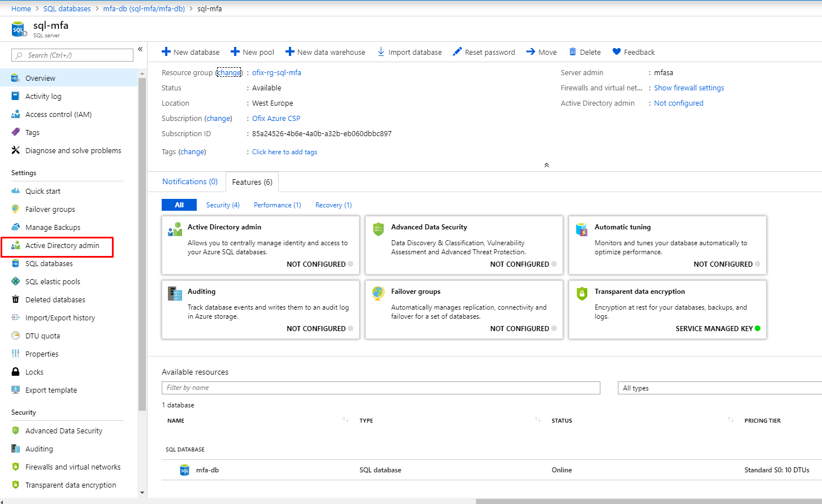The height and width of the screenshot is (504, 822).
Task: Click change next to Subscription
Action: [x=218, y=118]
